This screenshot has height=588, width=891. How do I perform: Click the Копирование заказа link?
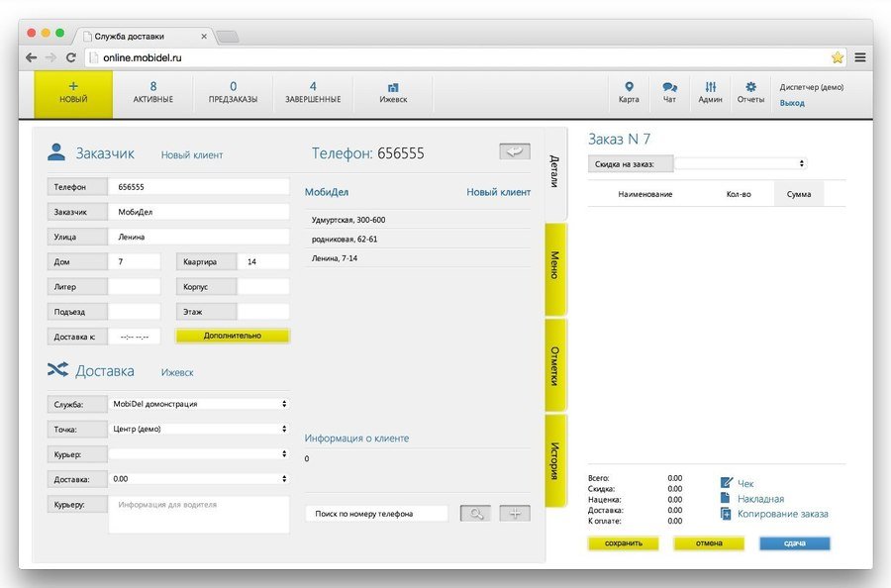click(x=782, y=514)
